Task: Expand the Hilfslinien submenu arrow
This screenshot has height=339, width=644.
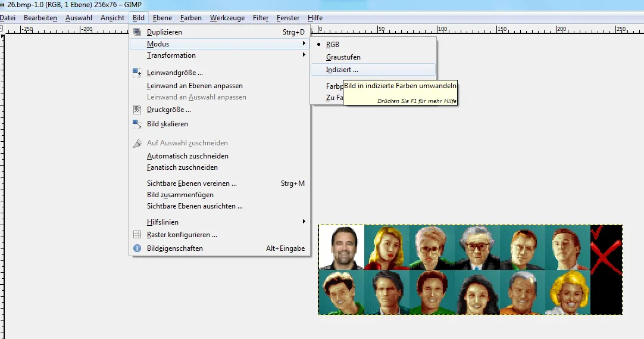Action: pos(304,222)
